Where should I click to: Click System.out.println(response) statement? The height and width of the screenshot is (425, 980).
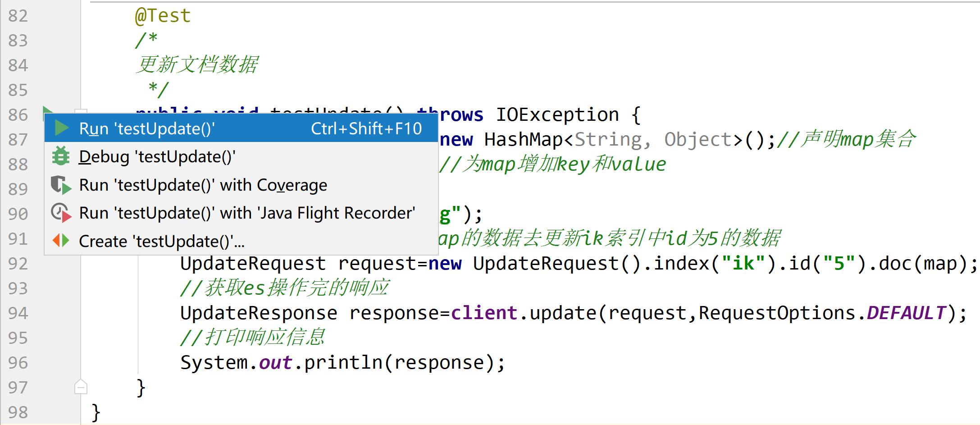[x=343, y=363]
